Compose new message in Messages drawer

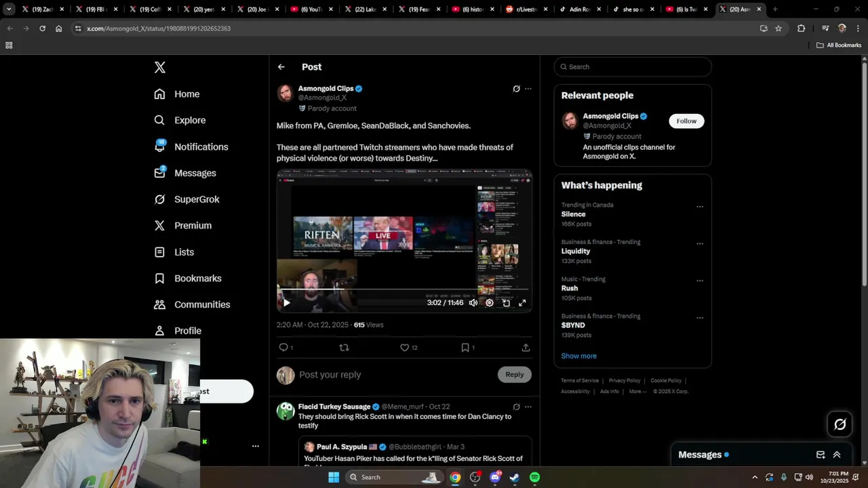tap(821, 455)
